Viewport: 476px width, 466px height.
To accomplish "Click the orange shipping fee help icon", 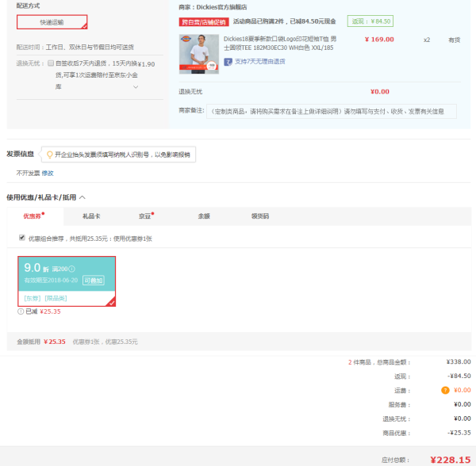I will coord(445,390).
